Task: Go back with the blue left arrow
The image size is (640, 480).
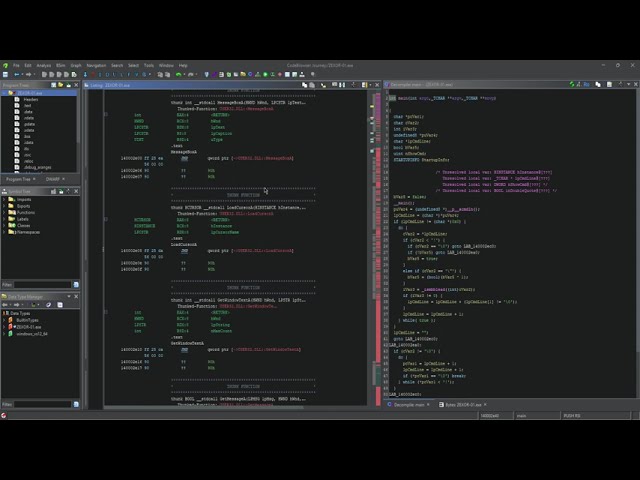Action: 17,75
